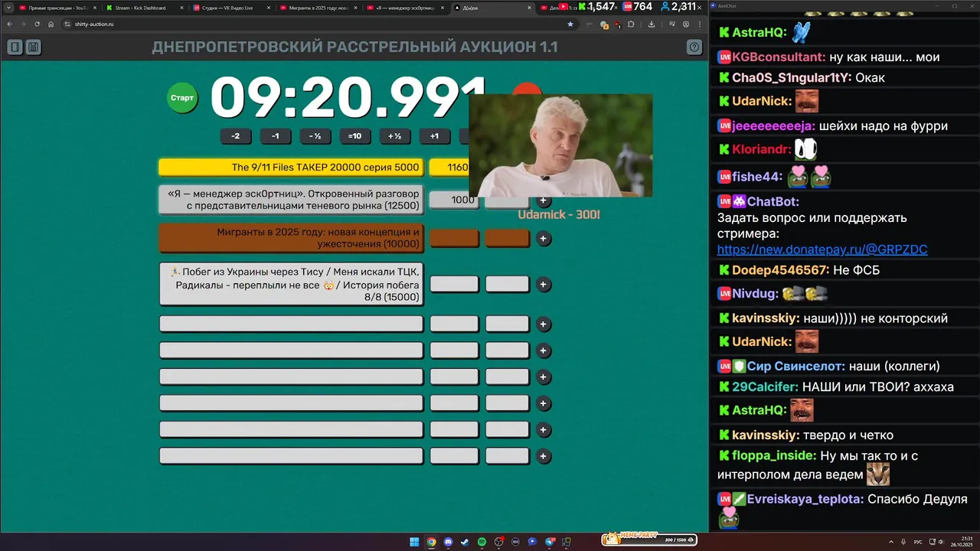The image size is (980, 551).
Task: Click KGBconsultant username in chat
Action: point(779,57)
